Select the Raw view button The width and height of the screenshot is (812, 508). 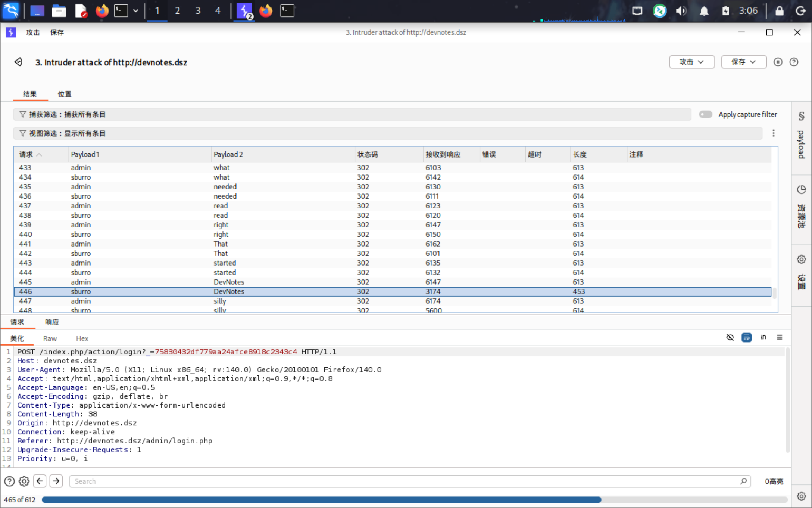point(50,338)
